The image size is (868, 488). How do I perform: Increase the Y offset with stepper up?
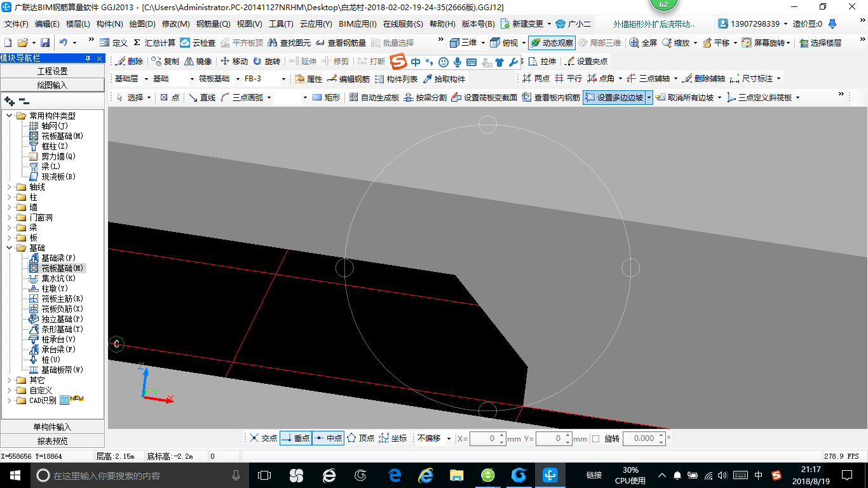tap(567, 435)
